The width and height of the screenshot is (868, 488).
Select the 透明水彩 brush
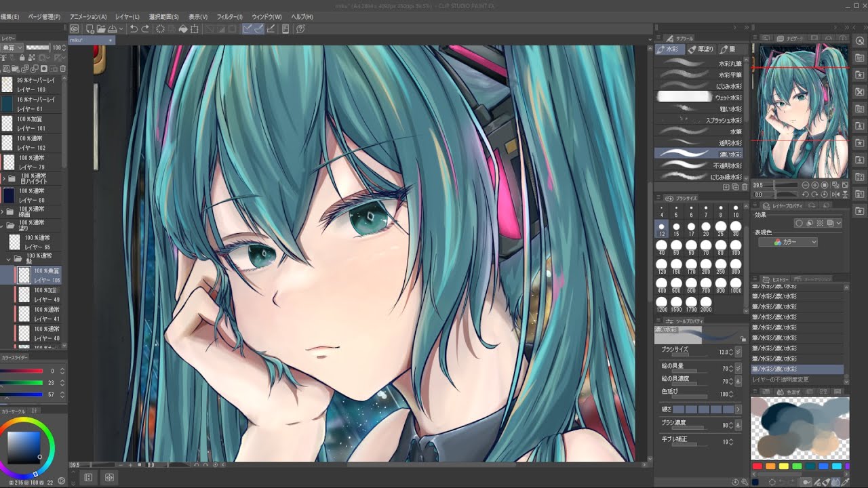click(x=701, y=142)
